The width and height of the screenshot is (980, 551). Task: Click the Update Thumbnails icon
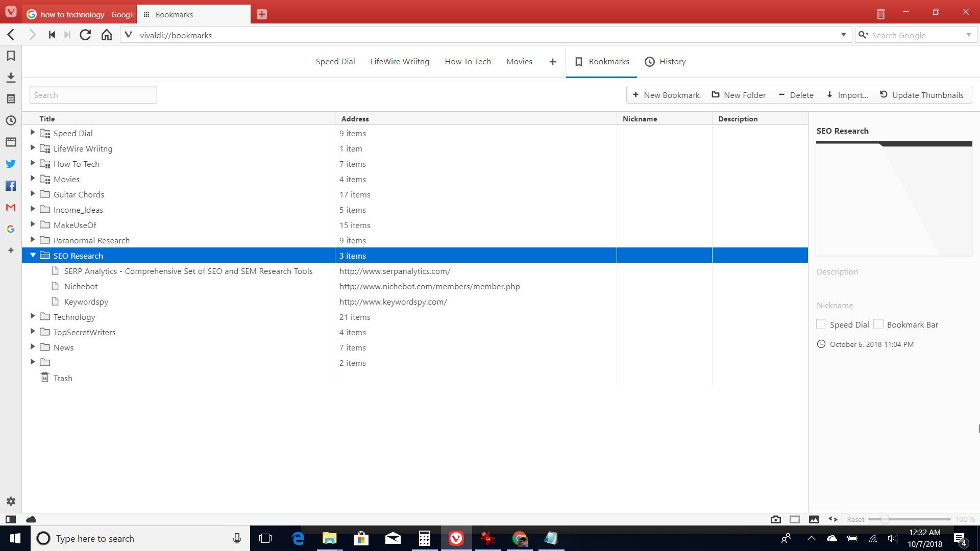pos(884,95)
